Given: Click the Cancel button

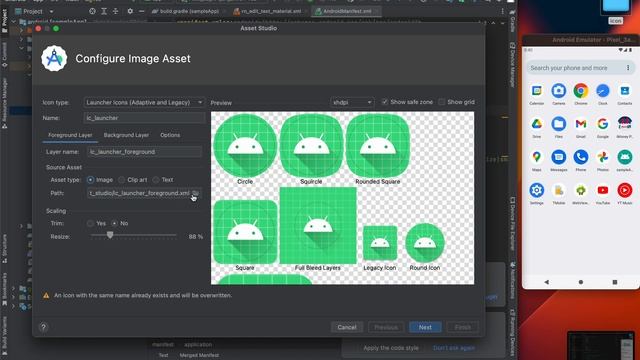Looking at the screenshot, I should (347, 327).
